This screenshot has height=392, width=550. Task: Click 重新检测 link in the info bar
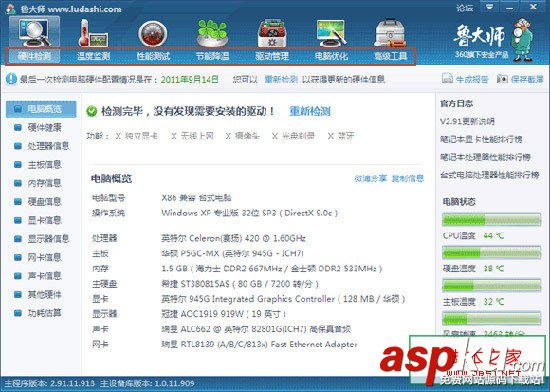(281, 79)
